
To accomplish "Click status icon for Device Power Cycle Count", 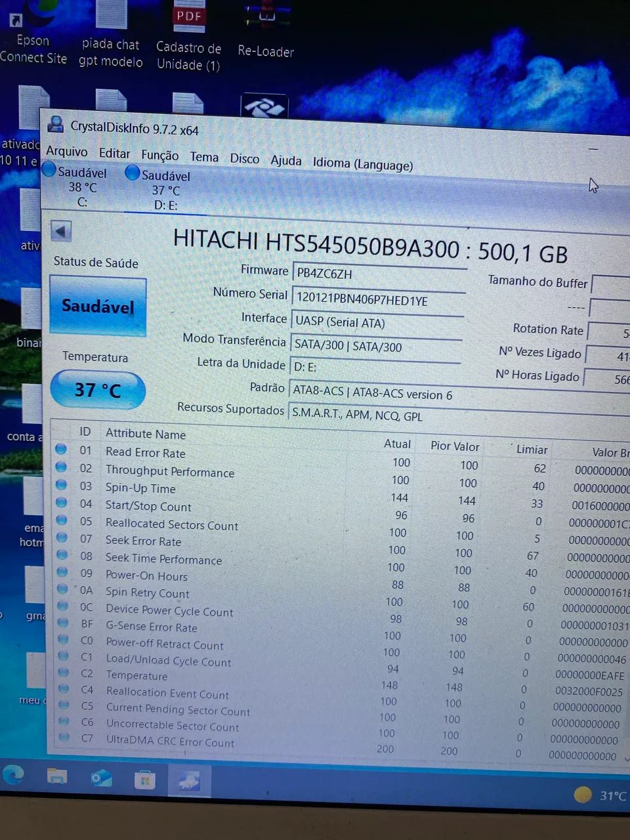I will pyautogui.click(x=63, y=606).
